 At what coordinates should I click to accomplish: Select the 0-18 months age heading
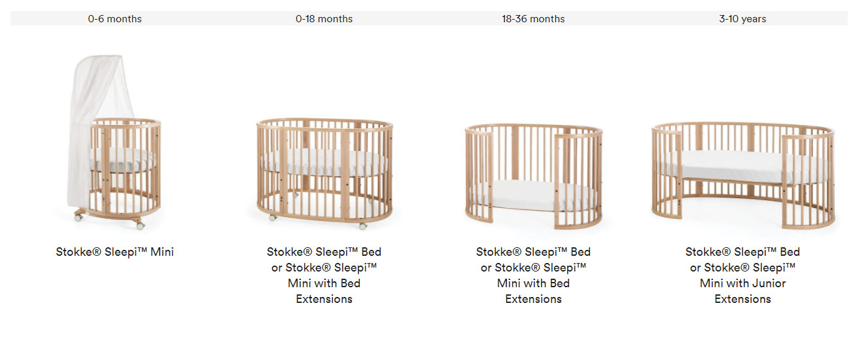tap(324, 19)
